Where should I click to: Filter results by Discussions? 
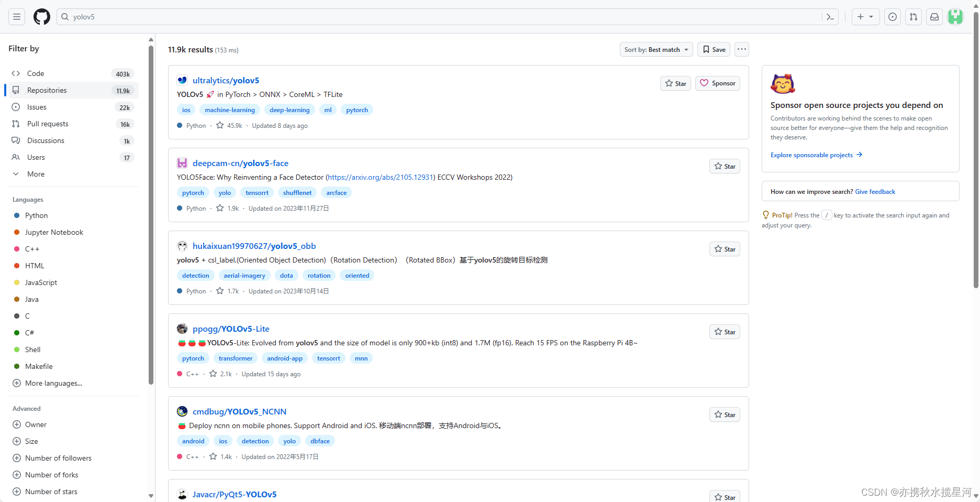pos(73,140)
